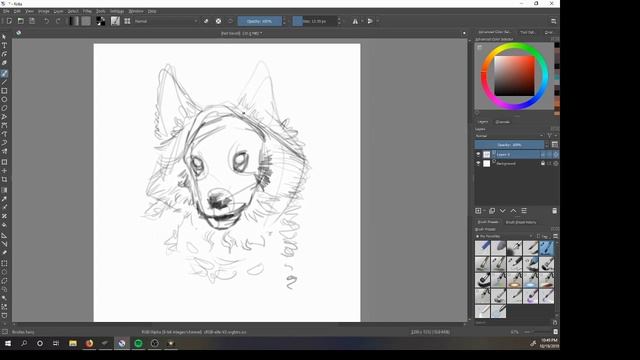Image resolution: width=640 pixels, height=360 pixels.
Task: Select the Ellipse shape tool
Action: (4, 99)
